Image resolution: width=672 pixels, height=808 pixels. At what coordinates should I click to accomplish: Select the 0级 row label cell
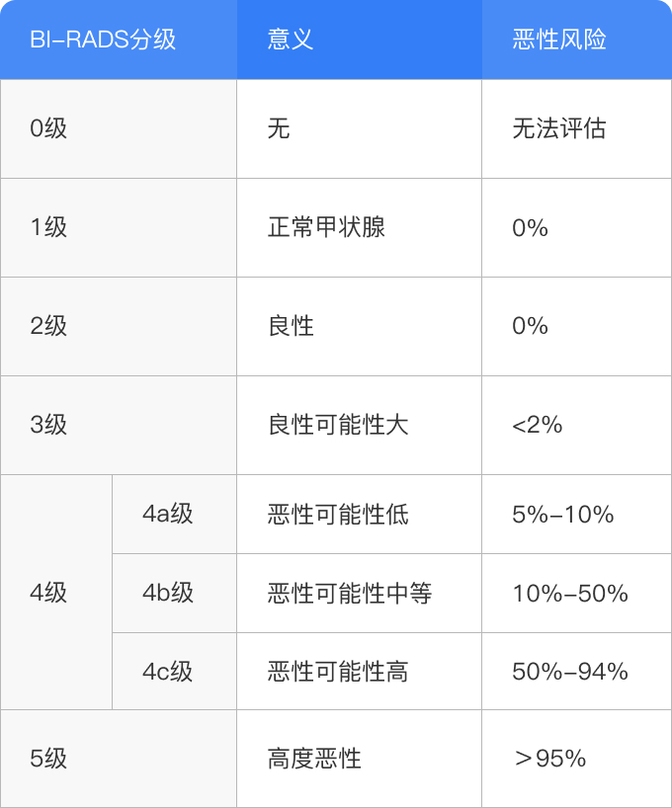(x=49, y=128)
